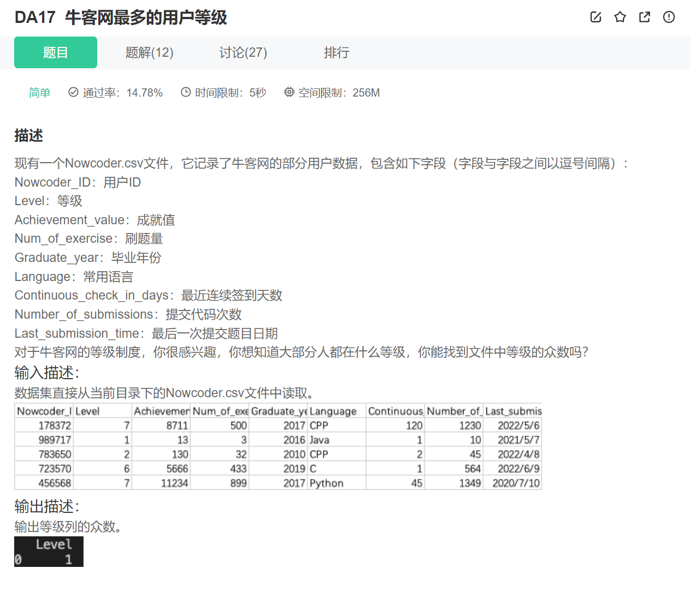The image size is (690, 616).
Task: Click the question sentence about 等级的众数
Action: [301, 352]
